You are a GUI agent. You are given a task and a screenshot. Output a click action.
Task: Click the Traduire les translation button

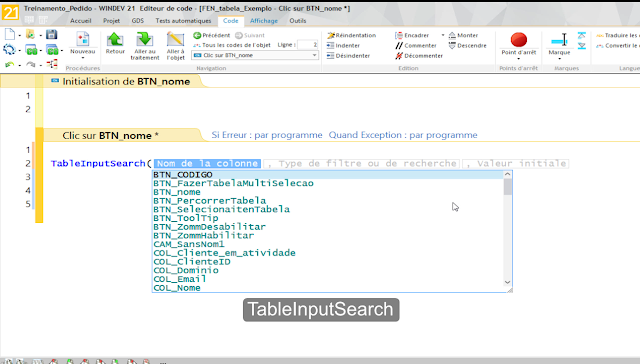[618, 36]
